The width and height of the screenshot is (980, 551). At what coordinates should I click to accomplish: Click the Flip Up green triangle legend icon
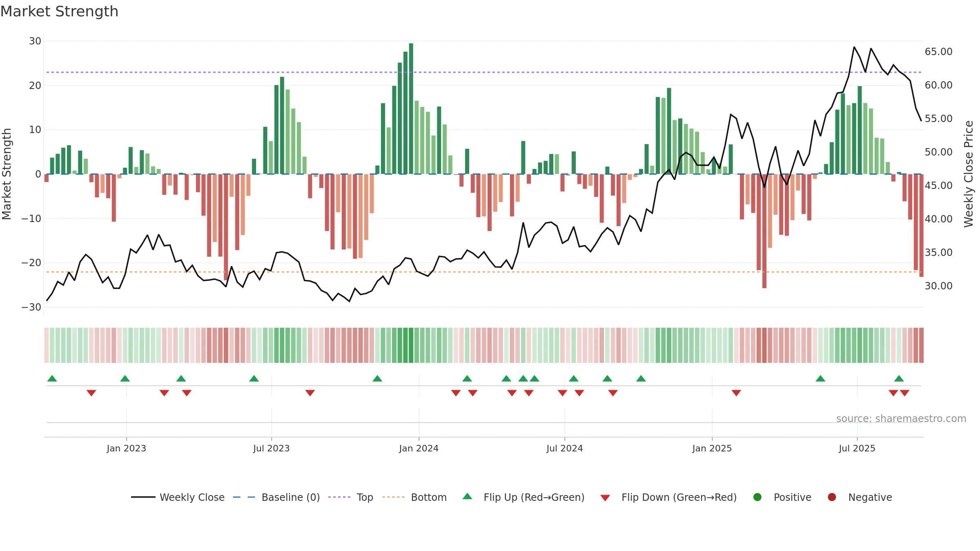pyautogui.click(x=468, y=497)
